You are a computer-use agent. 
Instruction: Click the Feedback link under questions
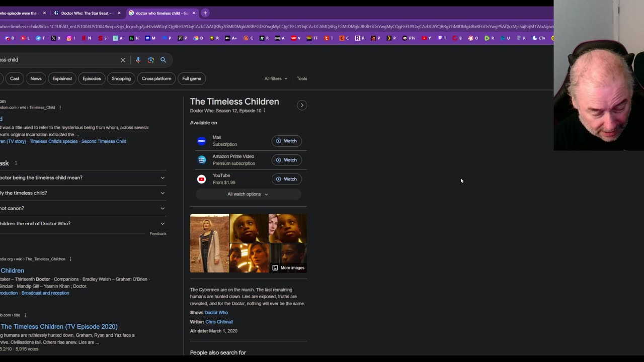click(x=158, y=234)
